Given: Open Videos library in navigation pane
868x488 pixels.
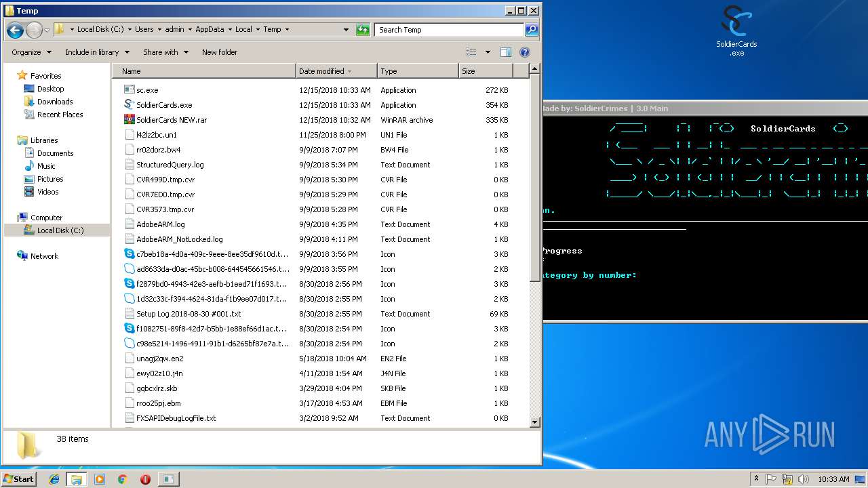Looking at the screenshot, I should coord(47,192).
